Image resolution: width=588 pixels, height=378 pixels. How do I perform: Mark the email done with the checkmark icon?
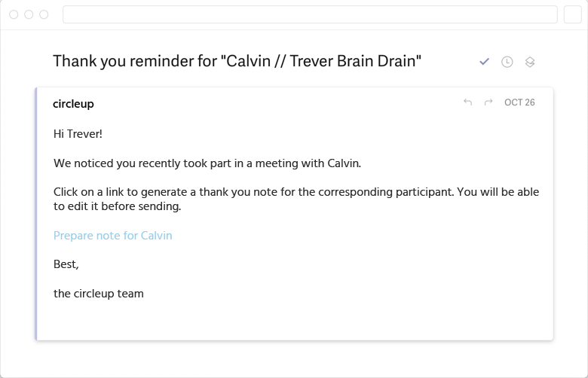click(484, 62)
